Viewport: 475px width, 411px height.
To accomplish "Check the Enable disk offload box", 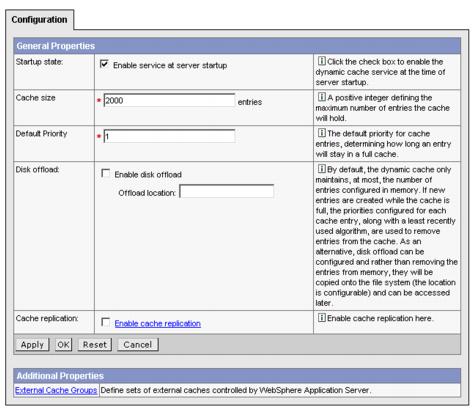I will point(105,173).
